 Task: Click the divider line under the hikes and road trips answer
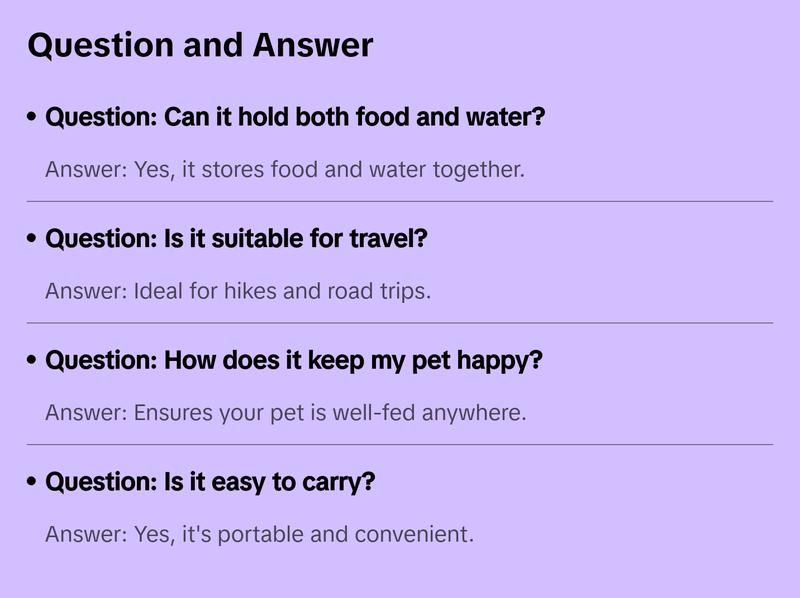coord(400,323)
